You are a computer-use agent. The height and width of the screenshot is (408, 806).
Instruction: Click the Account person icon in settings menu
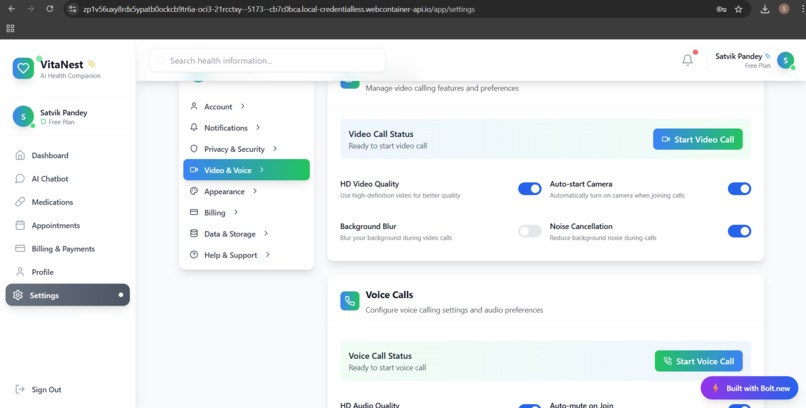(x=194, y=106)
